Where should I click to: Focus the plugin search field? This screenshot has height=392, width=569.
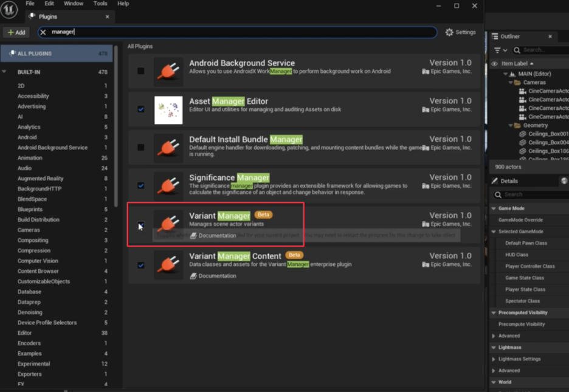tap(237, 32)
